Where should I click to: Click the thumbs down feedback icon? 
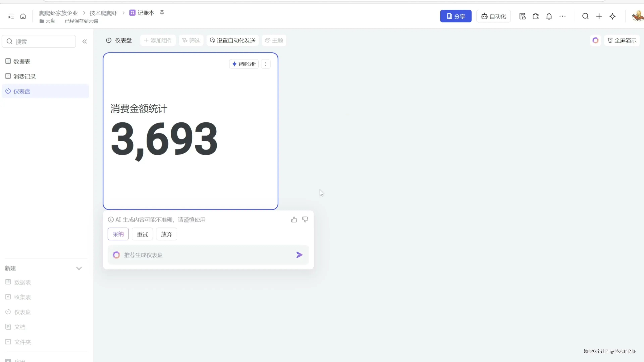coord(305,220)
